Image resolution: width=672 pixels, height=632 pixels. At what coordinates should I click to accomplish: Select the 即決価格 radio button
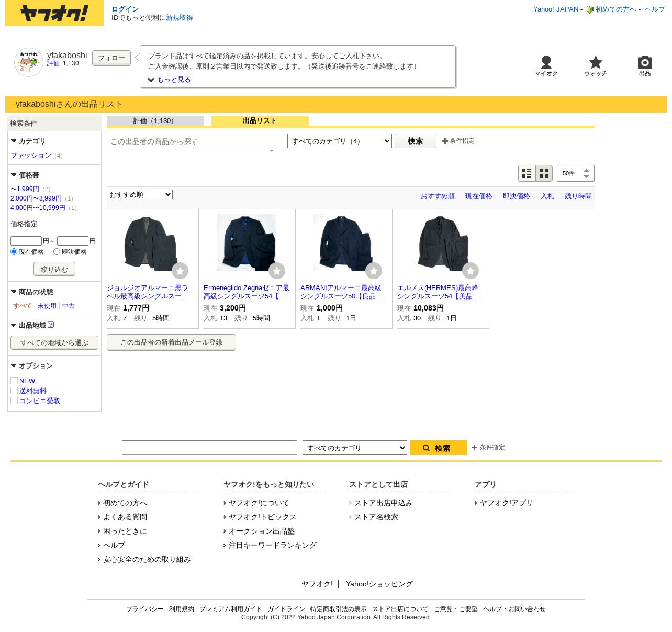(57, 252)
